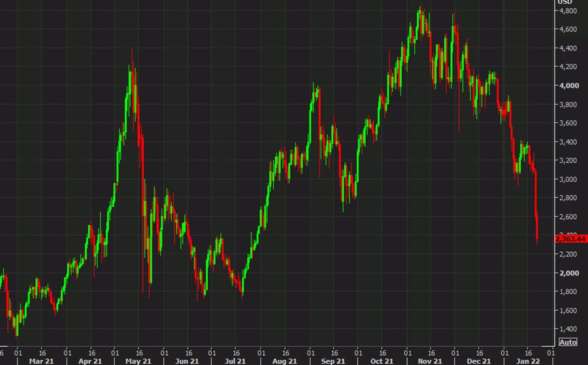The width and height of the screenshot is (588, 365).
Task: Click the bold 4,000 price axis label
Action: [566, 85]
